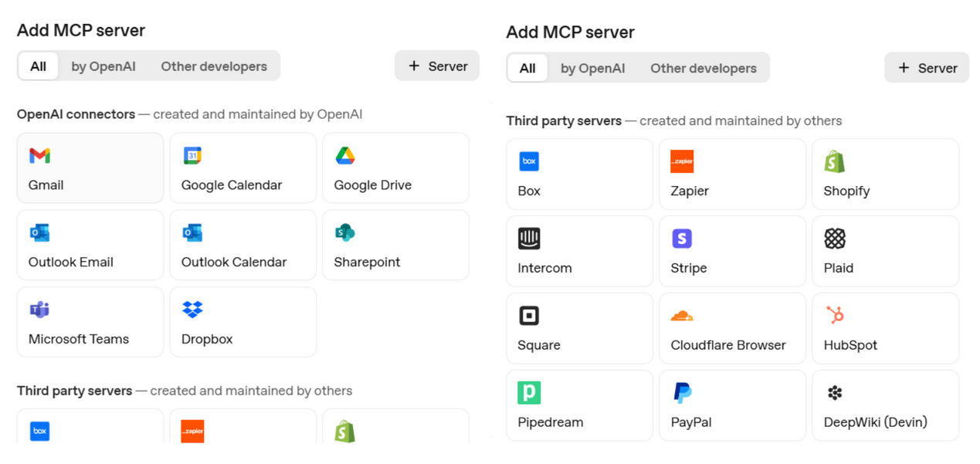The height and width of the screenshot is (464, 980).
Task: Click the Gmail label text
Action: pos(46,185)
